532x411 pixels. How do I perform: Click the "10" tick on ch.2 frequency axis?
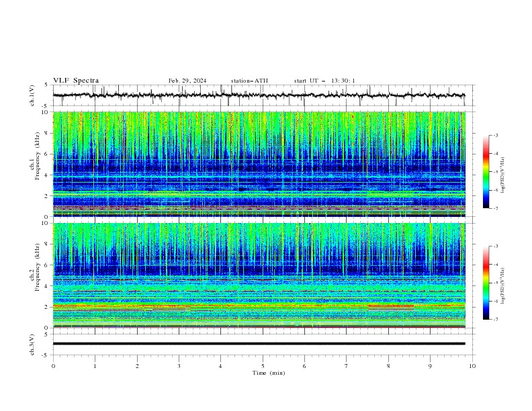pyautogui.click(x=46, y=223)
